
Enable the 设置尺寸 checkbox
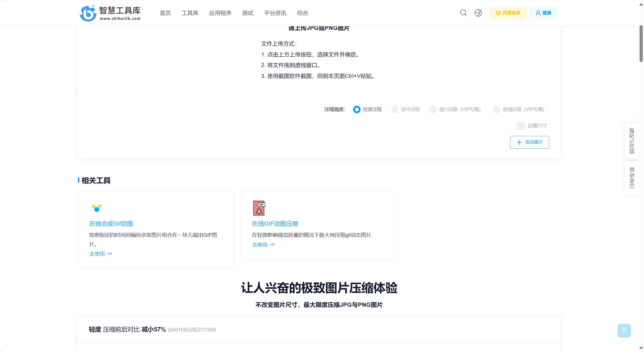[520, 126]
